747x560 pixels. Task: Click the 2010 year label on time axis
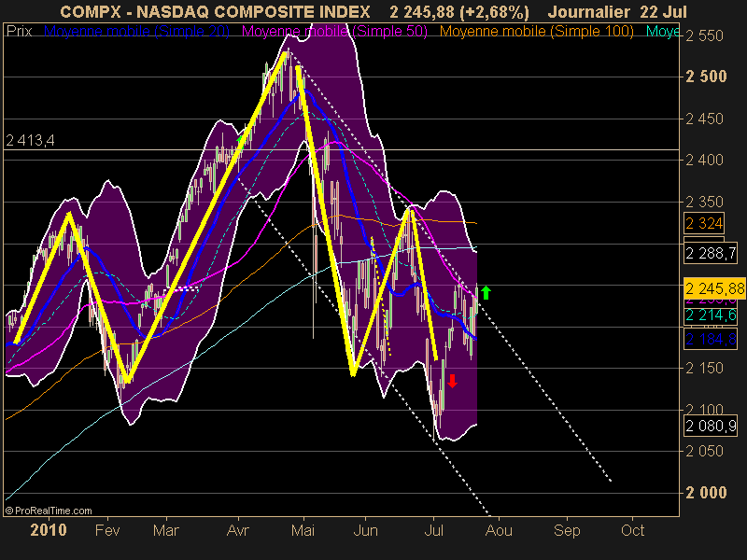[x=49, y=530]
